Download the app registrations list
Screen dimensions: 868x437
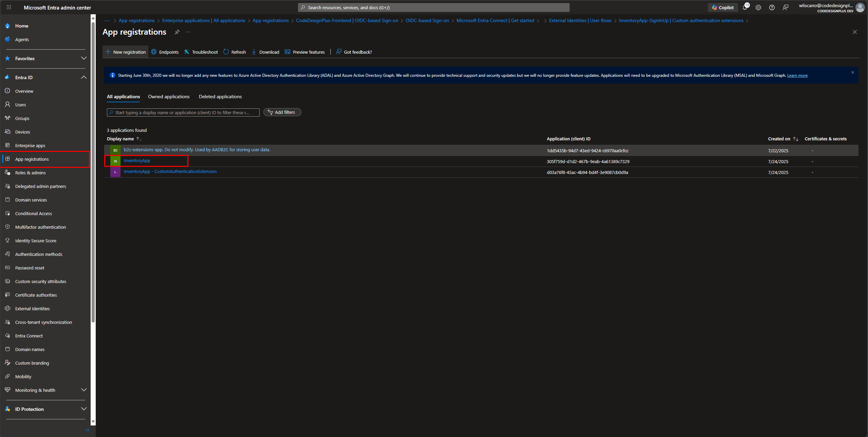(265, 52)
